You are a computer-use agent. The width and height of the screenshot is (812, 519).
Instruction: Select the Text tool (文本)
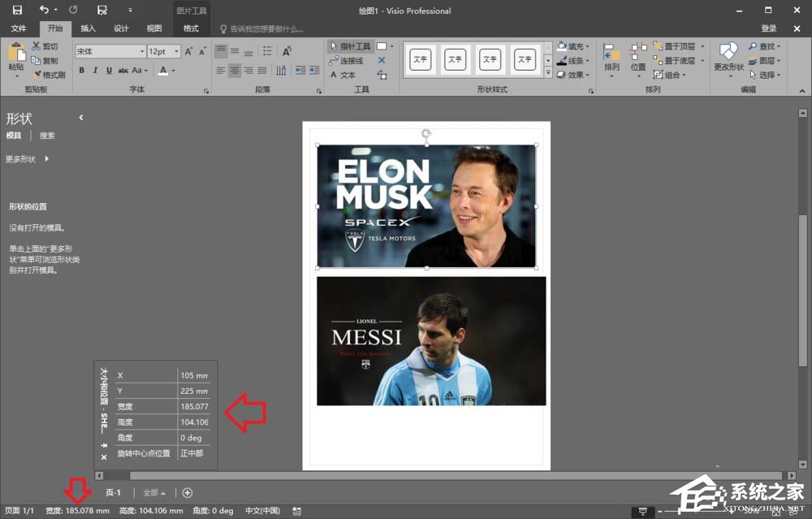pyautogui.click(x=343, y=75)
